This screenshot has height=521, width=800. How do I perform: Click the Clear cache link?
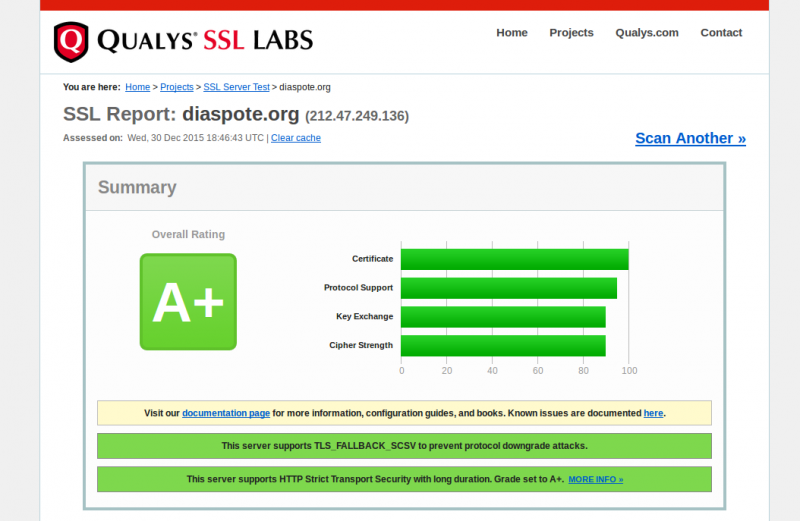pos(296,138)
